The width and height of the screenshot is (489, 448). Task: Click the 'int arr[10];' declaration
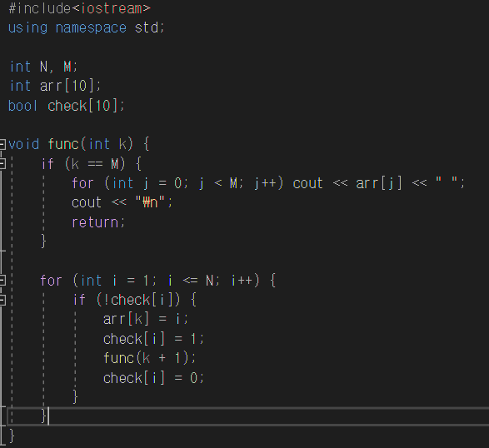pyautogui.click(x=55, y=86)
